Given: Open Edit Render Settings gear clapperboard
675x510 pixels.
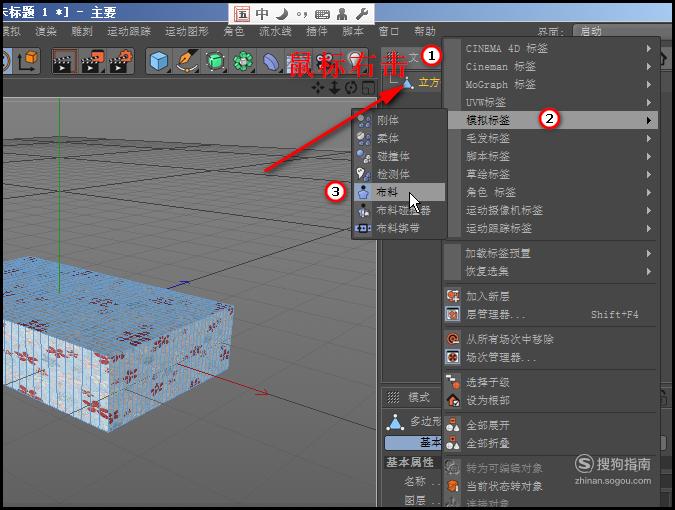Looking at the screenshot, I should [121, 61].
